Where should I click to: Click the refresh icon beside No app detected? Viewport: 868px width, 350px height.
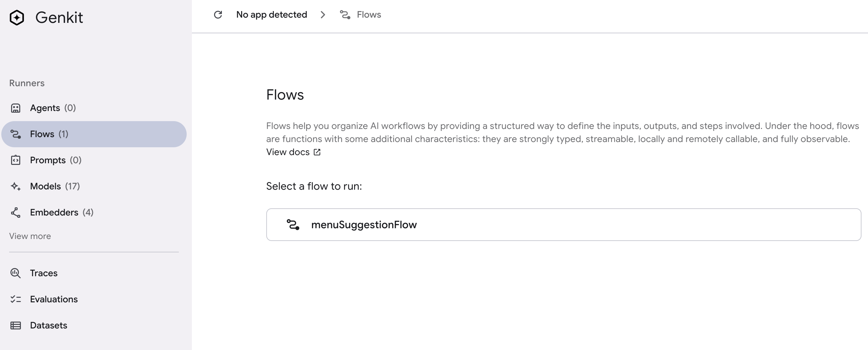[218, 15]
